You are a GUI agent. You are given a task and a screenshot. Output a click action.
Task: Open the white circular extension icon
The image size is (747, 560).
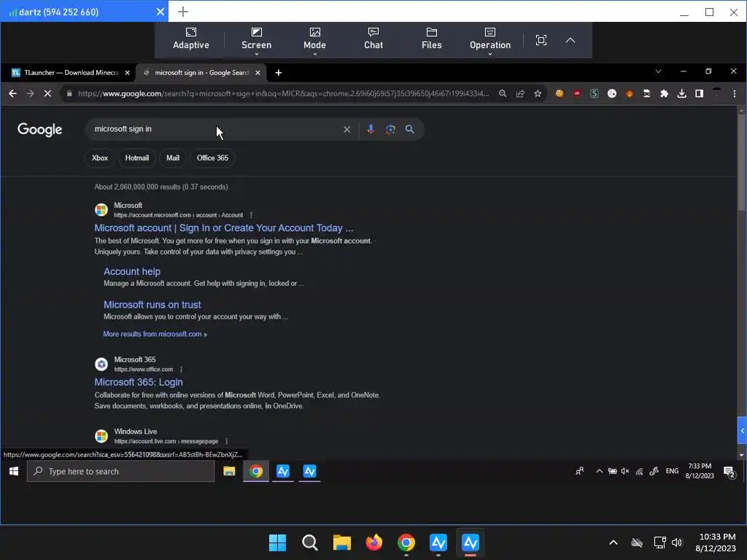point(612,94)
